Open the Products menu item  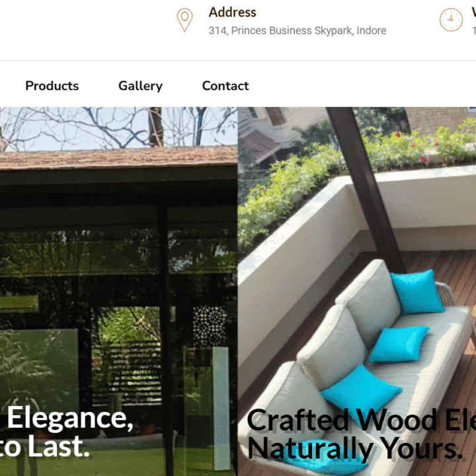(52, 86)
